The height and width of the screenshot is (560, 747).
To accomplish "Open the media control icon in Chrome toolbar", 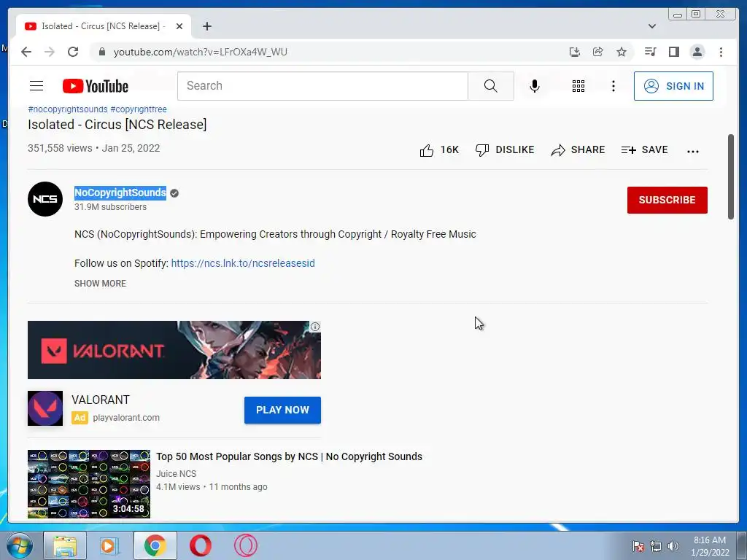I will [x=650, y=52].
